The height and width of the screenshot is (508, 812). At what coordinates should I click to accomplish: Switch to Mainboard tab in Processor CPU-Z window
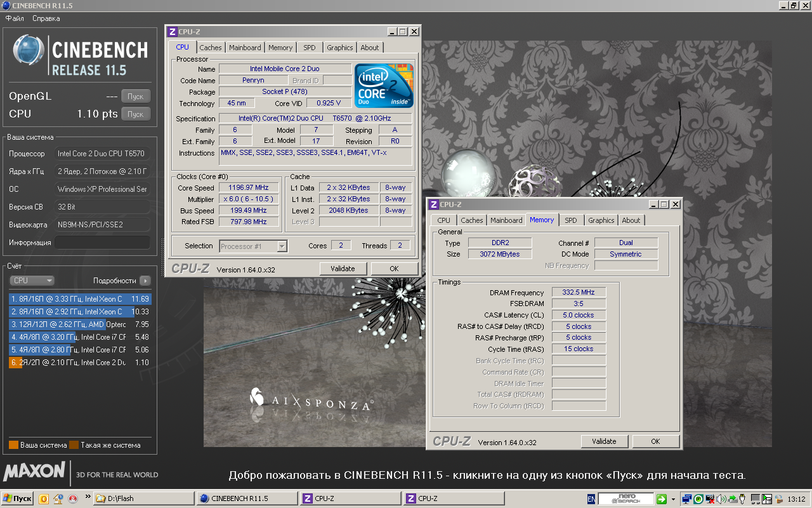[x=245, y=48]
